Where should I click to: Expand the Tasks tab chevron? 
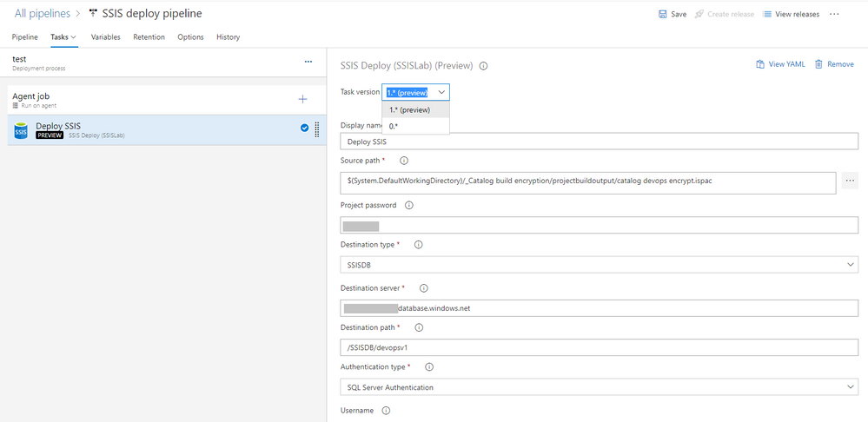pyautogui.click(x=74, y=37)
